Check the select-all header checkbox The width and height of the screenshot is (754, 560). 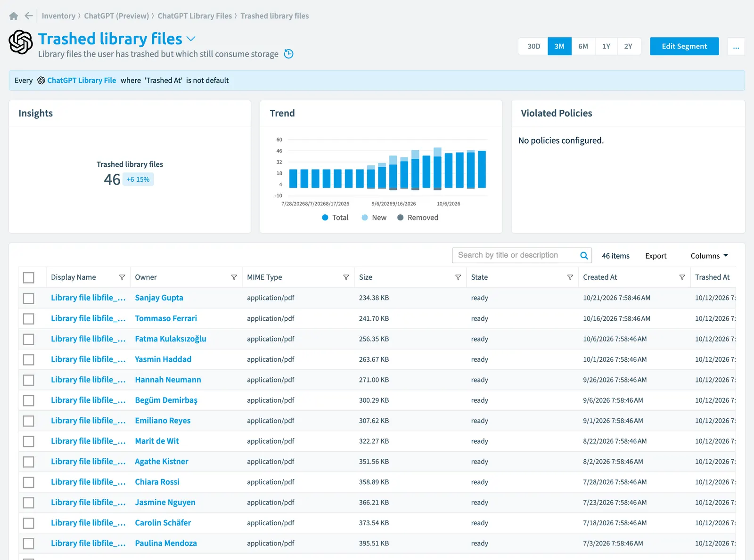click(x=29, y=278)
